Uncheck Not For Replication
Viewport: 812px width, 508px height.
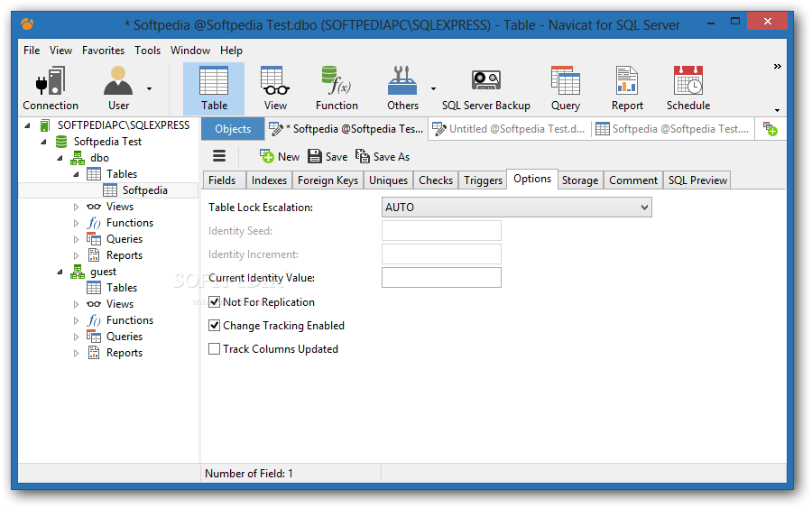click(x=214, y=302)
